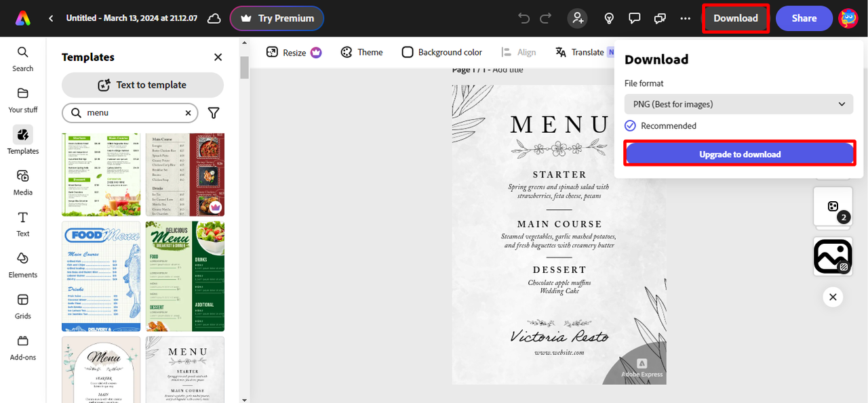
Task: Open the user profile avatar
Action: [848, 18]
